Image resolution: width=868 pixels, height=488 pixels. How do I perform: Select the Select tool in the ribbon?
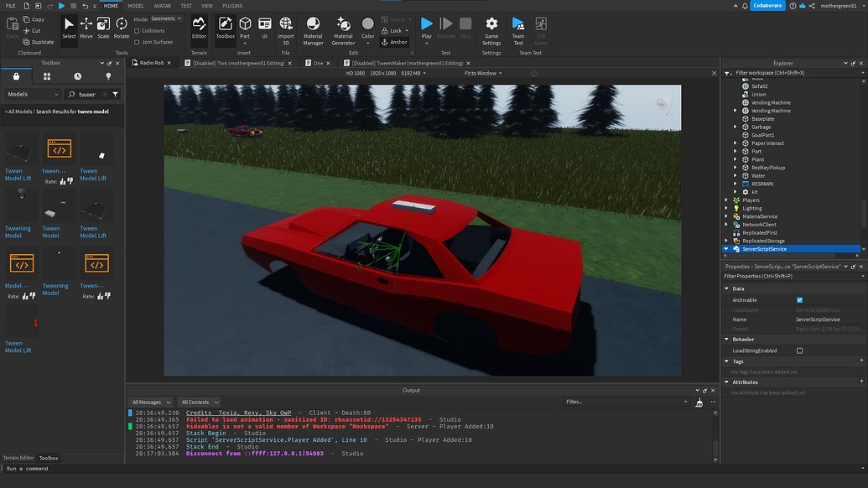[x=69, y=29]
